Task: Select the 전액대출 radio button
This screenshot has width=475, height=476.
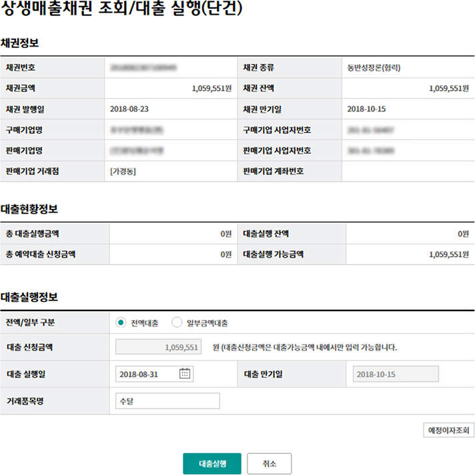Action: 121,322
